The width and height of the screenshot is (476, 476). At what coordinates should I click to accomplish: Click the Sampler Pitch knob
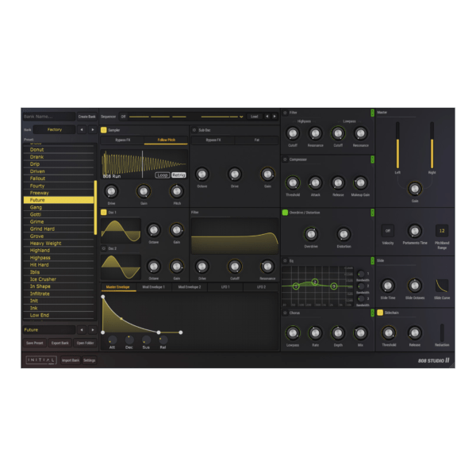pyautogui.click(x=176, y=191)
